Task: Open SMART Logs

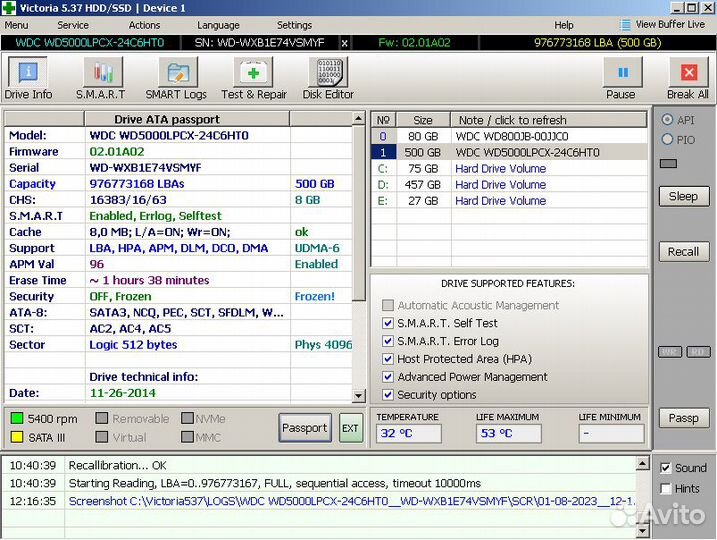Action: pos(176,79)
